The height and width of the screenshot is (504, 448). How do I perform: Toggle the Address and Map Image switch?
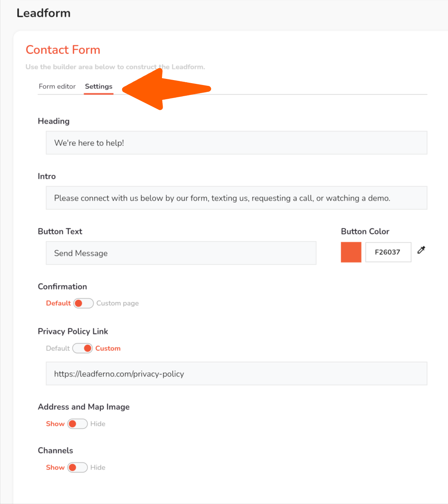(x=77, y=424)
